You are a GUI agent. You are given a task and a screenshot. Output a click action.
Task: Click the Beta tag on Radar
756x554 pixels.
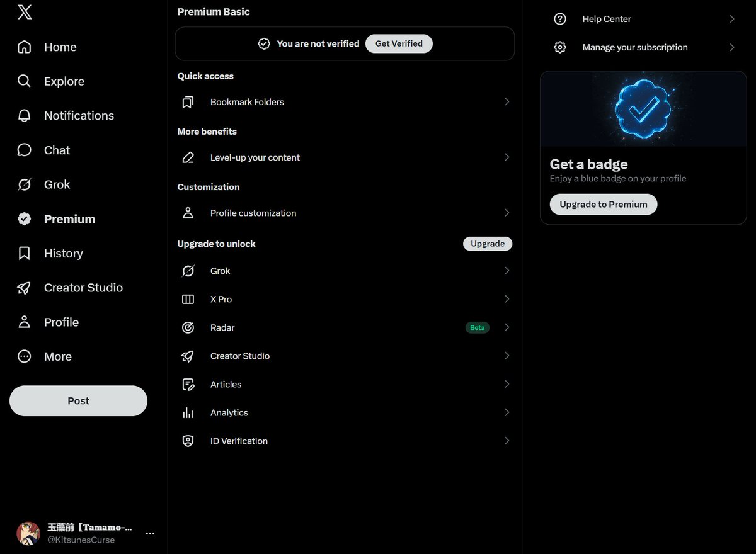(x=478, y=327)
